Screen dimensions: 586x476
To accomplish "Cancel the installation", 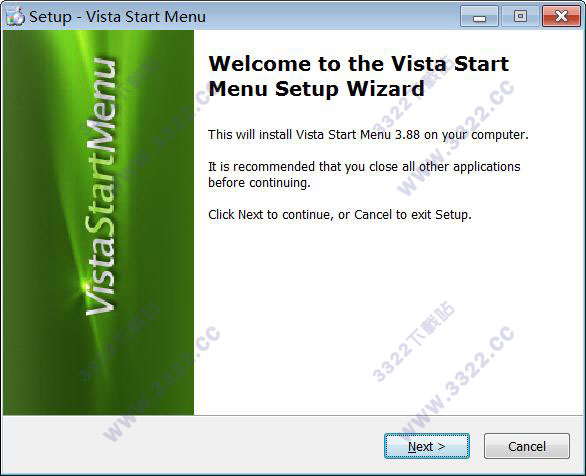I will [x=527, y=446].
